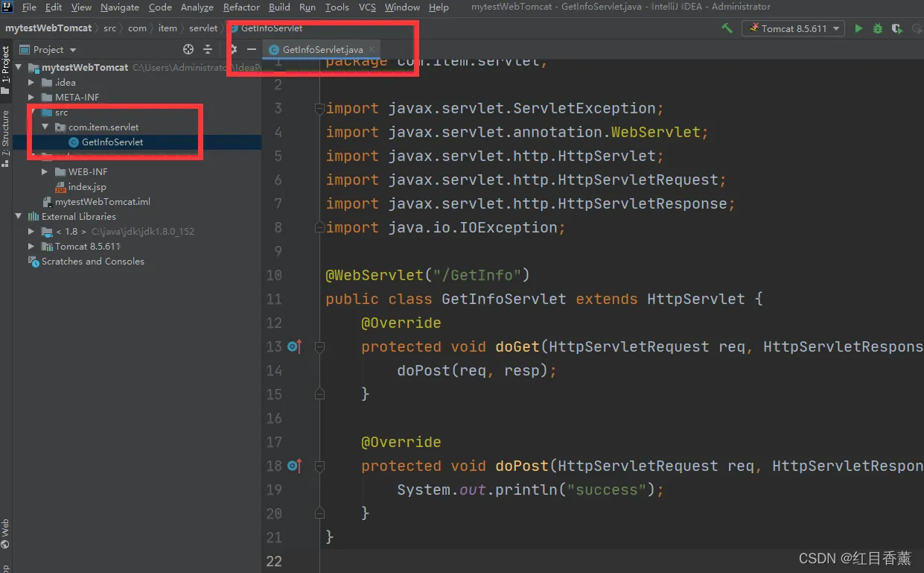Viewport: 924px width, 573px height.
Task: Open the VCS menu
Action: pos(367,7)
